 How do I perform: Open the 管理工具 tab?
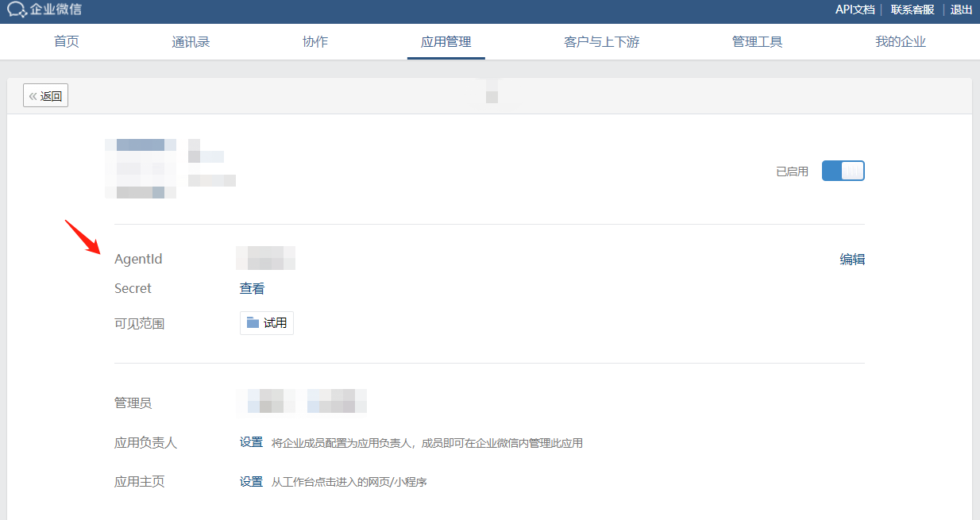point(757,42)
